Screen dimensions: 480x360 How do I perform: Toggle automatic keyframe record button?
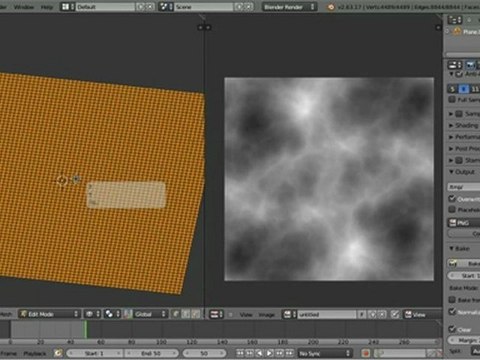tap(366, 353)
